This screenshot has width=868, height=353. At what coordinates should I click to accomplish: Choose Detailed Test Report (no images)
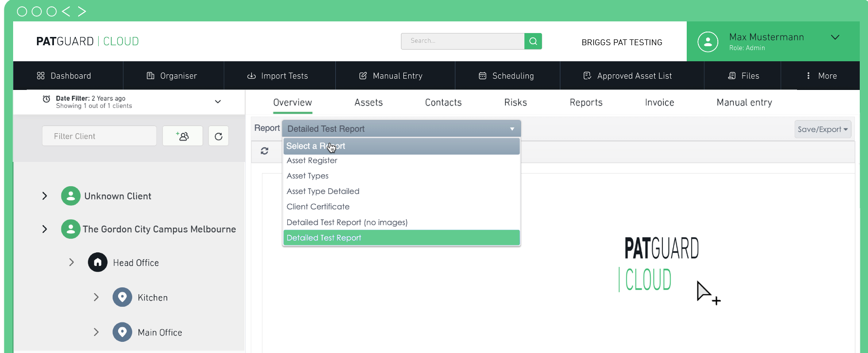pos(401,222)
